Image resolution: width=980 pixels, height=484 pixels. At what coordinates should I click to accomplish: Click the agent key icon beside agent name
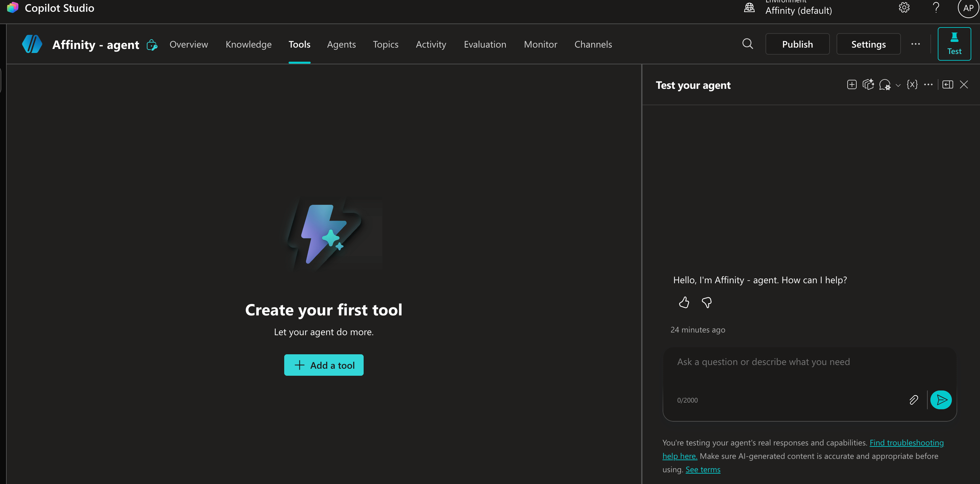click(152, 45)
